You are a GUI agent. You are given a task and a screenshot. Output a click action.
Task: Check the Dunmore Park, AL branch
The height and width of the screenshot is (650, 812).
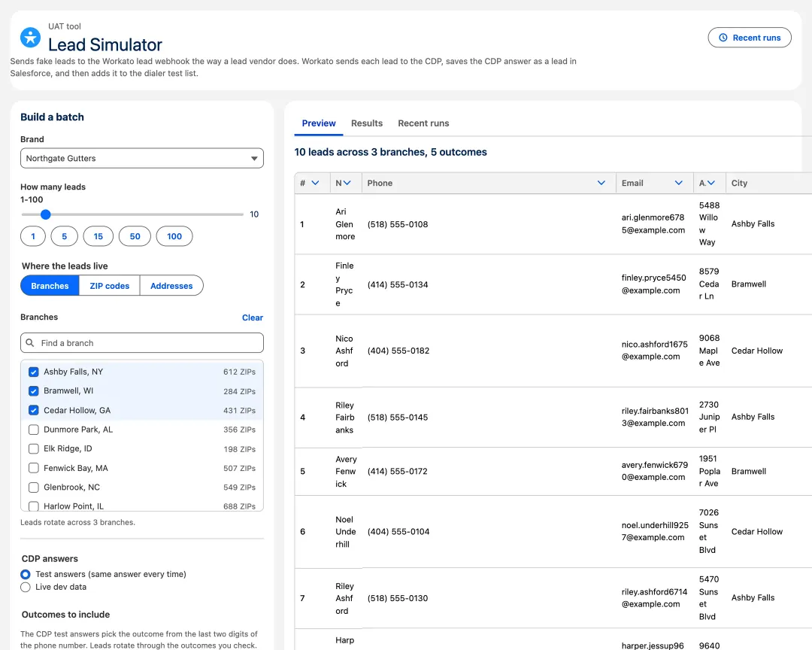click(34, 430)
